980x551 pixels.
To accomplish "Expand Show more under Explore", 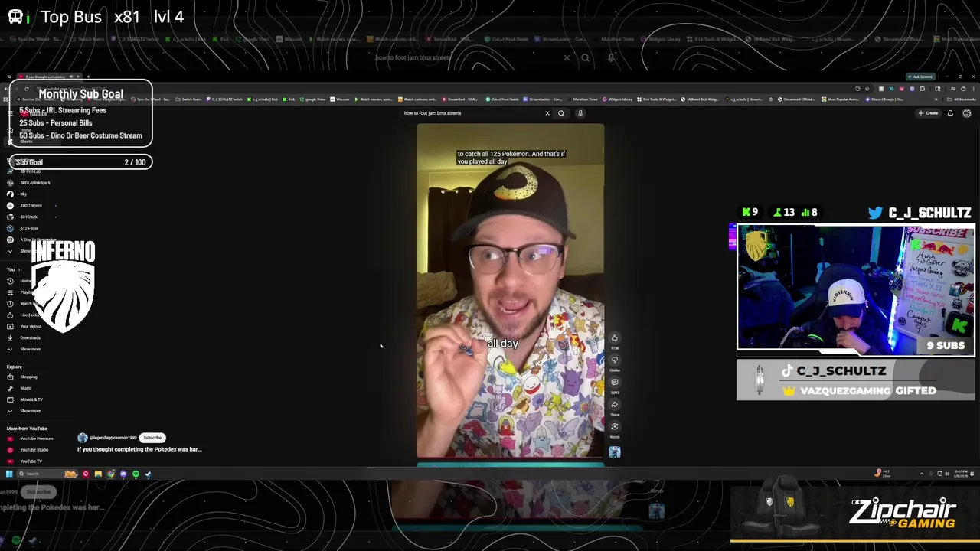I will (x=23, y=411).
